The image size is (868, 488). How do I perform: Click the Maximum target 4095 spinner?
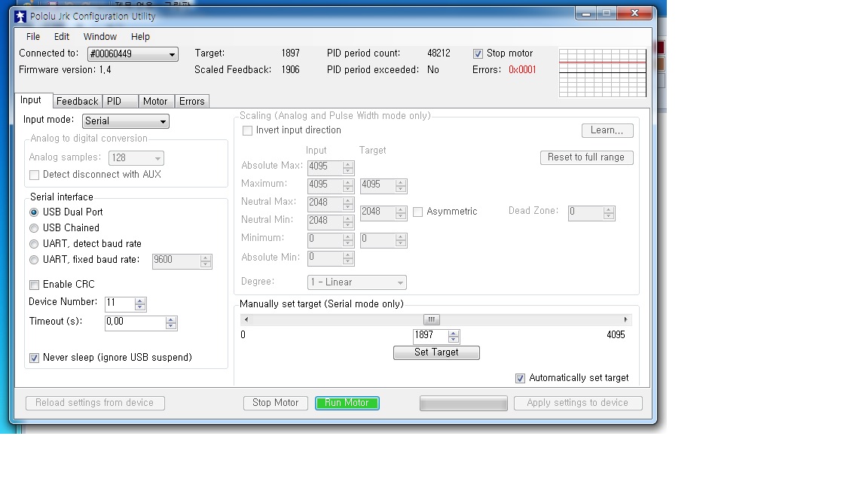tap(401, 186)
